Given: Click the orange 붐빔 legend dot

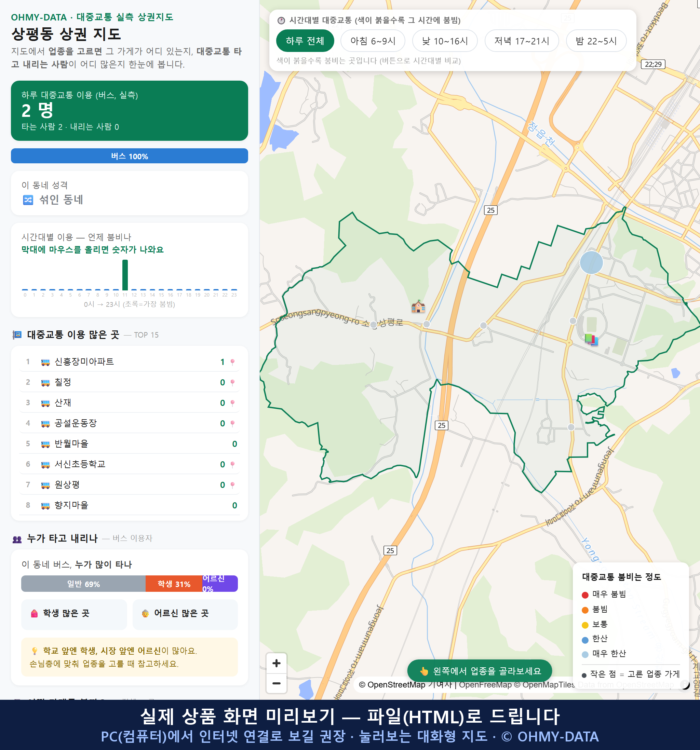Looking at the screenshot, I should point(585,610).
